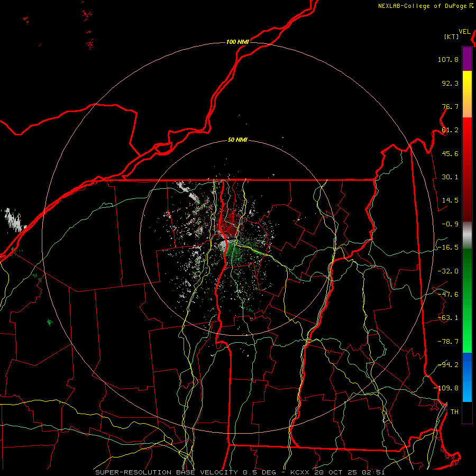The width and height of the screenshot is (476, 476).
Task: Click the 100 NMI range ring label
Action: pos(237,42)
